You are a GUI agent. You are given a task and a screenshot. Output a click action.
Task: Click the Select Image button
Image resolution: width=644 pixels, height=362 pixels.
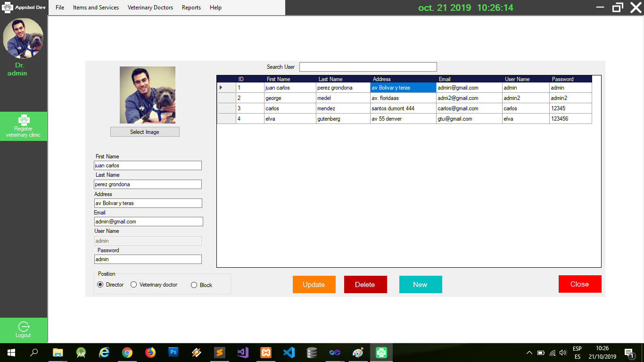pyautogui.click(x=145, y=132)
